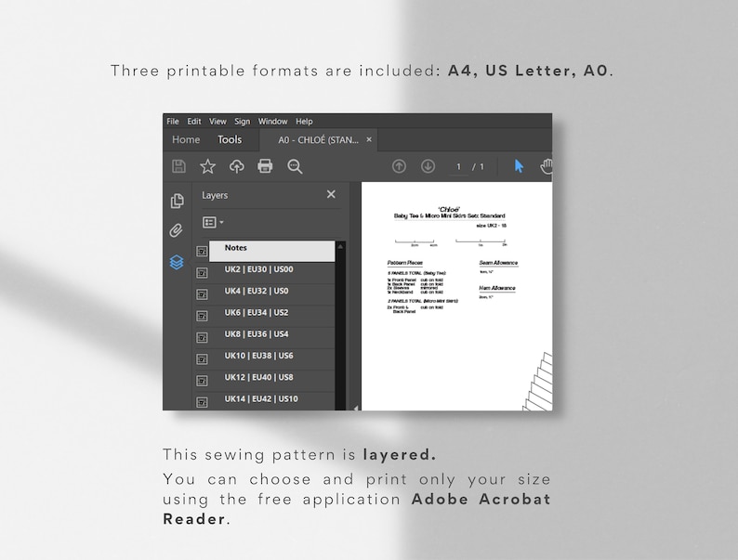Open the Window menu

[x=272, y=122]
